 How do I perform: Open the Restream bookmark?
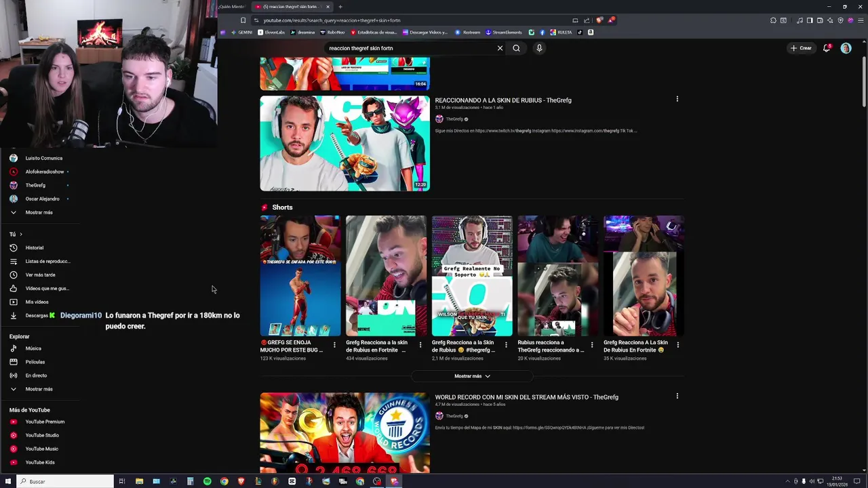pos(468,33)
